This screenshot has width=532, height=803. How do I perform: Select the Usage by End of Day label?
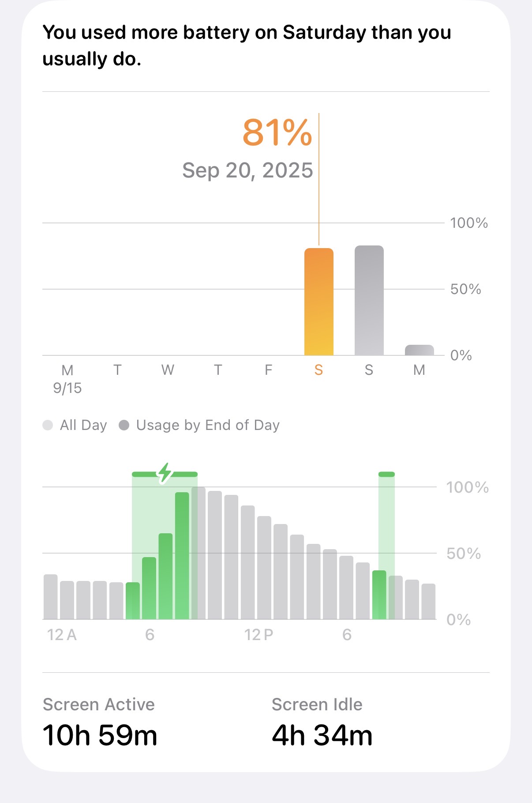208,425
